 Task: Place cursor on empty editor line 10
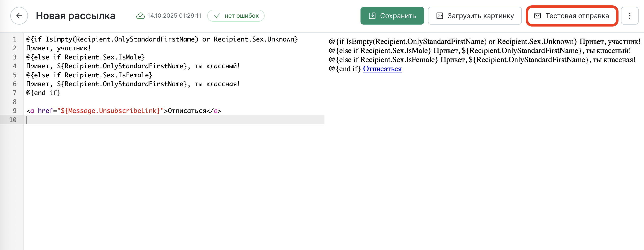tap(150, 120)
